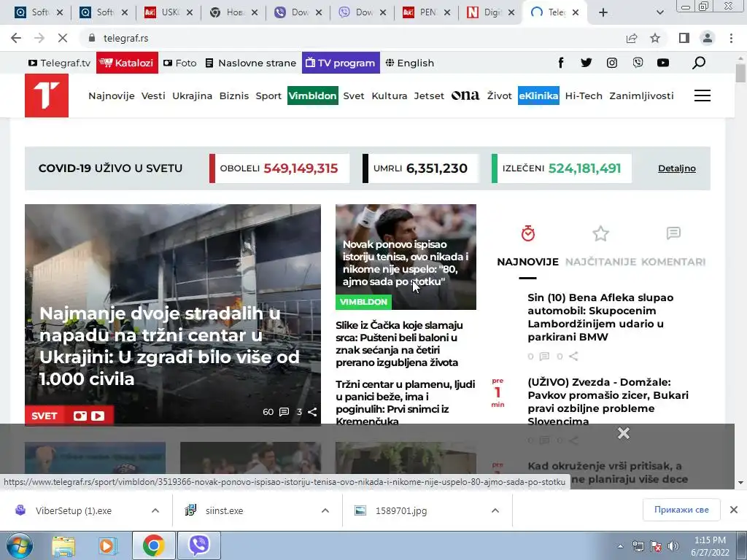747x560 pixels.
Task: Open Hi-Tech section in navigation
Action: tap(584, 96)
